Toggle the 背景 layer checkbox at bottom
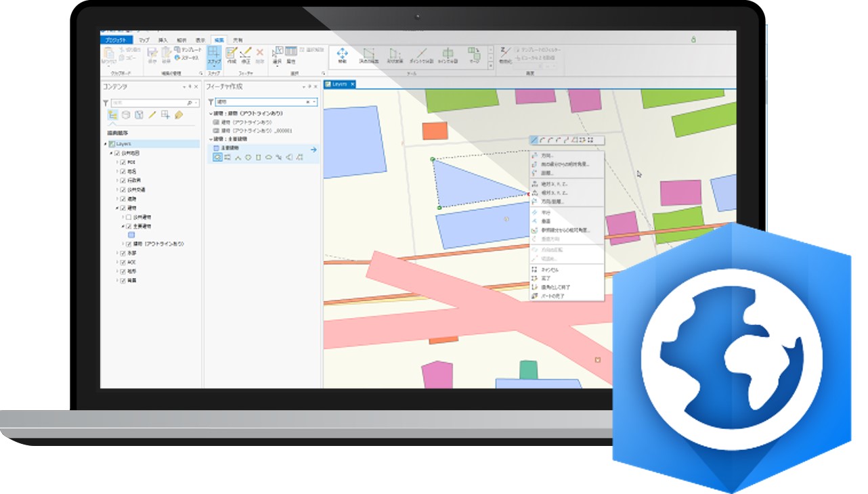The width and height of the screenshot is (868, 494). [x=123, y=280]
